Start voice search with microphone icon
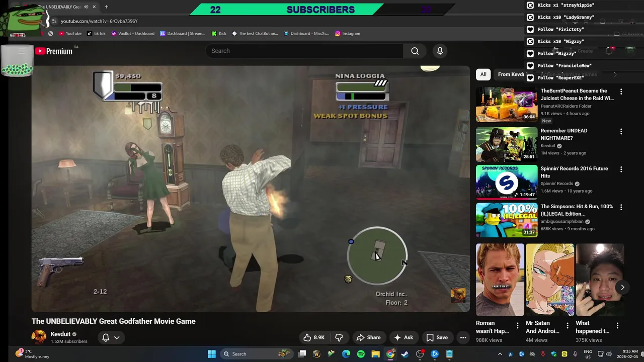Image resolution: width=644 pixels, height=362 pixels. point(440,51)
